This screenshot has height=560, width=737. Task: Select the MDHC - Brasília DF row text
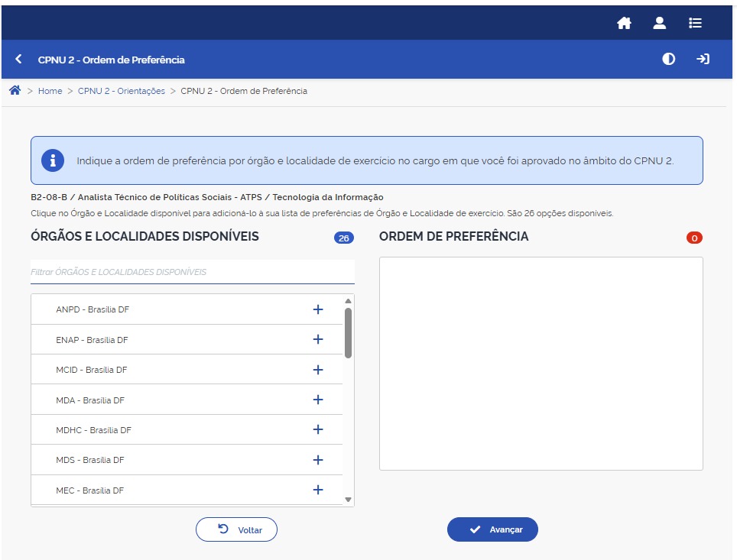[93, 430]
